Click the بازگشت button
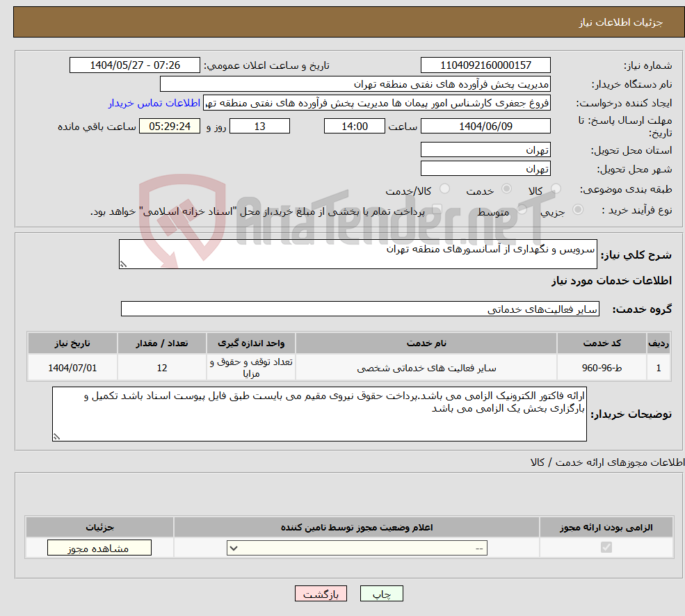Image resolution: width=685 pixels, height=616 pixels. point(321,593)
